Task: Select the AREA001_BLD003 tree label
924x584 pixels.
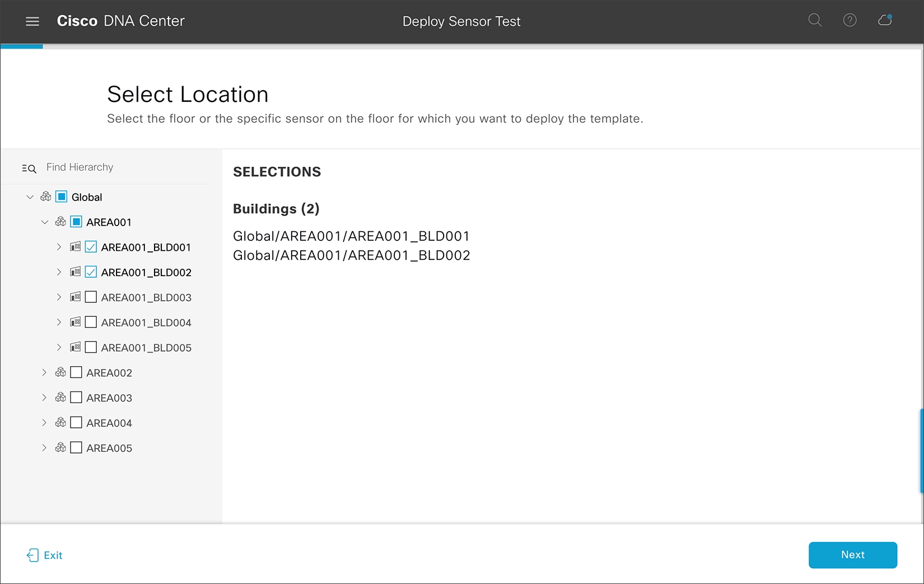Action: 146,298
